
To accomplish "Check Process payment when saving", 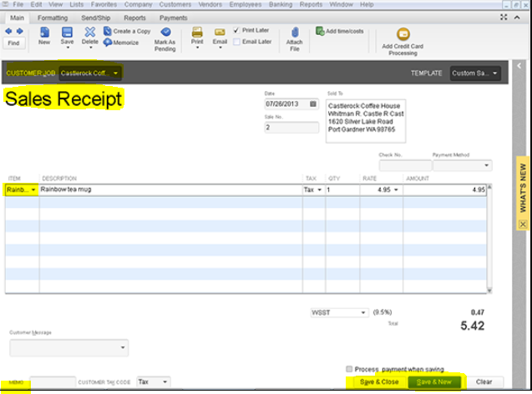I will 348,368.
